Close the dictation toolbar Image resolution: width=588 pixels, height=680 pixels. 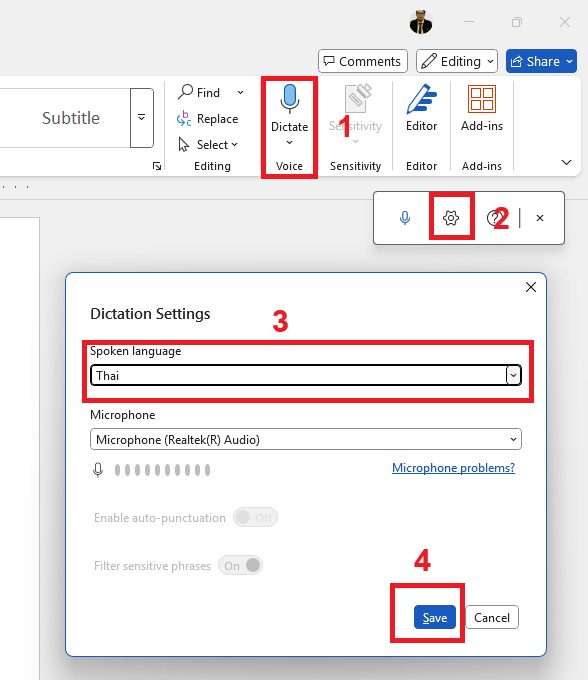[540, 218]
